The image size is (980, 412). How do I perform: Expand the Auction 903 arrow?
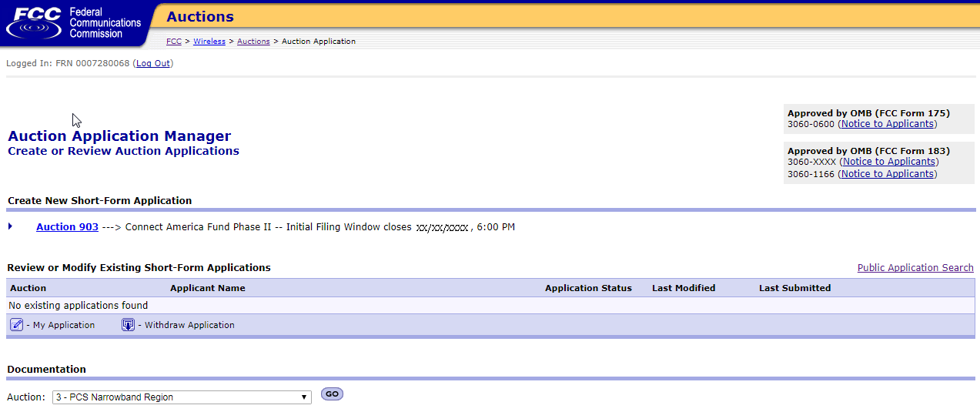11,226
